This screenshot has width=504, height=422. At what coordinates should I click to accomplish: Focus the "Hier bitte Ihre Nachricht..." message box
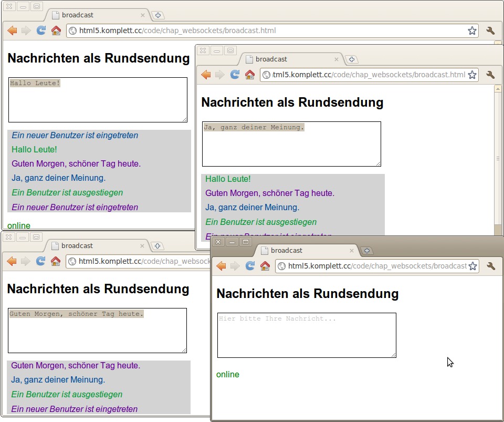click(x=307, y=335)
